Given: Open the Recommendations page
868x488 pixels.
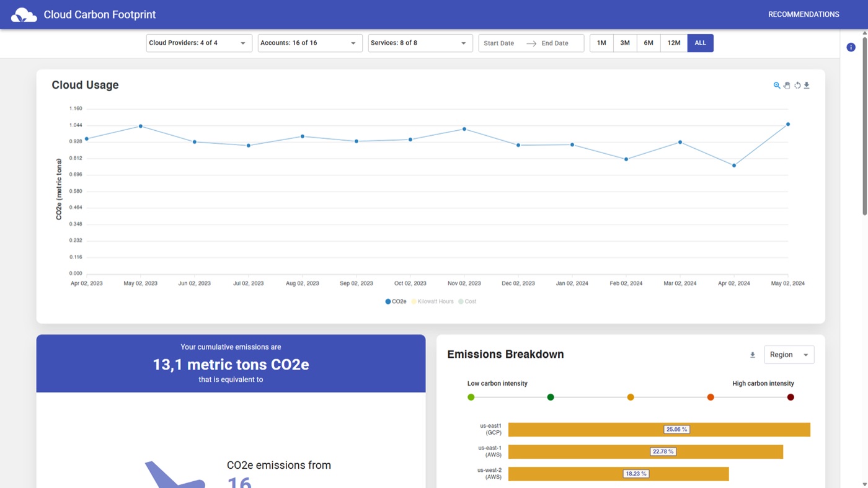Looking at the screenshot, I should point(804,14).
